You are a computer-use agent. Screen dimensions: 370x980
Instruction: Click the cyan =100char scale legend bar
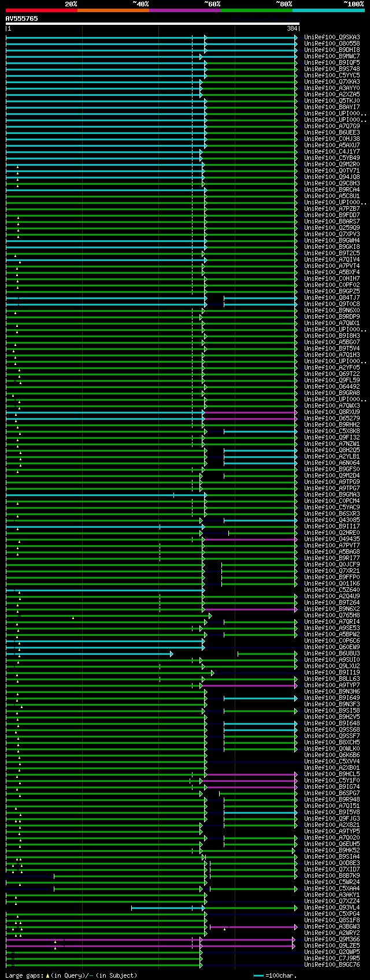point(258,975)
